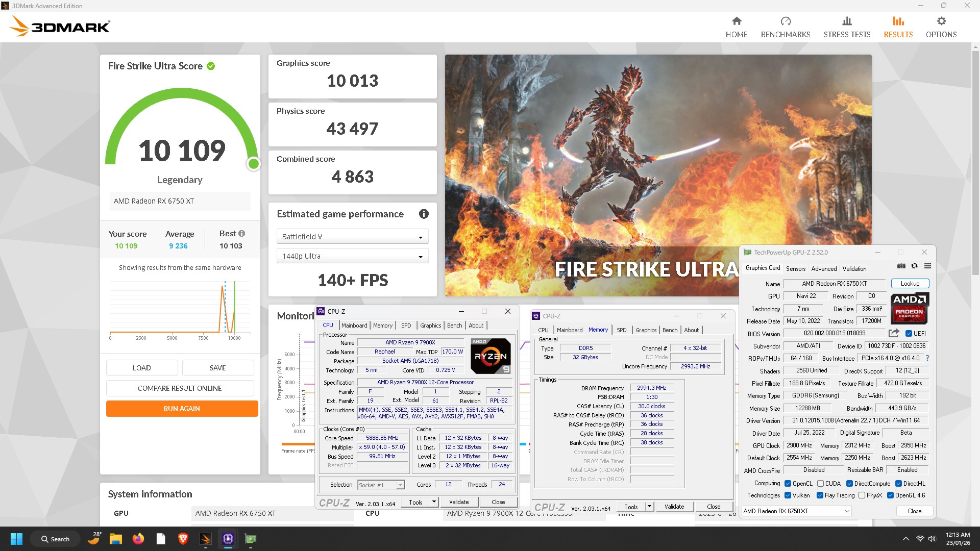
Task: Click the Ryzen 9 logo in CPU-Z
Action: (x=490, y=356)
